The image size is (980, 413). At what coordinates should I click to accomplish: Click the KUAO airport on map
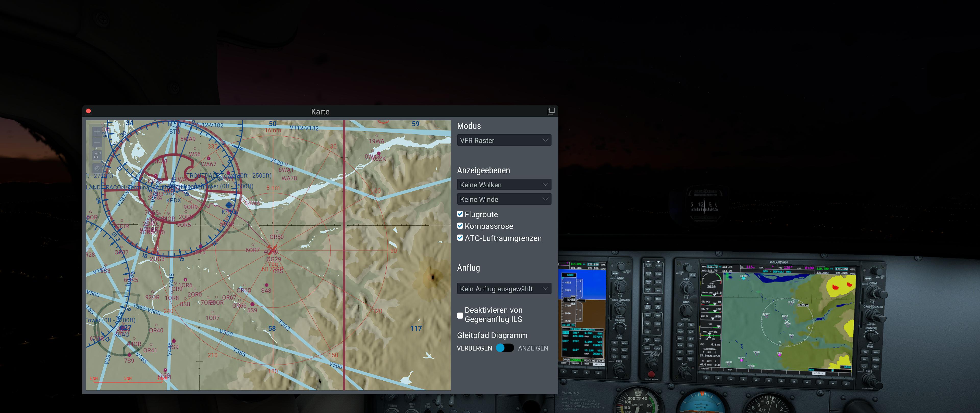click(122, 334)
